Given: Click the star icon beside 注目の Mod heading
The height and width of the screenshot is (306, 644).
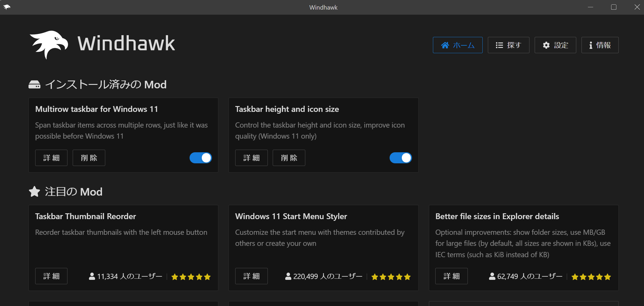Looking at the screenshot, I should [35, 192].
